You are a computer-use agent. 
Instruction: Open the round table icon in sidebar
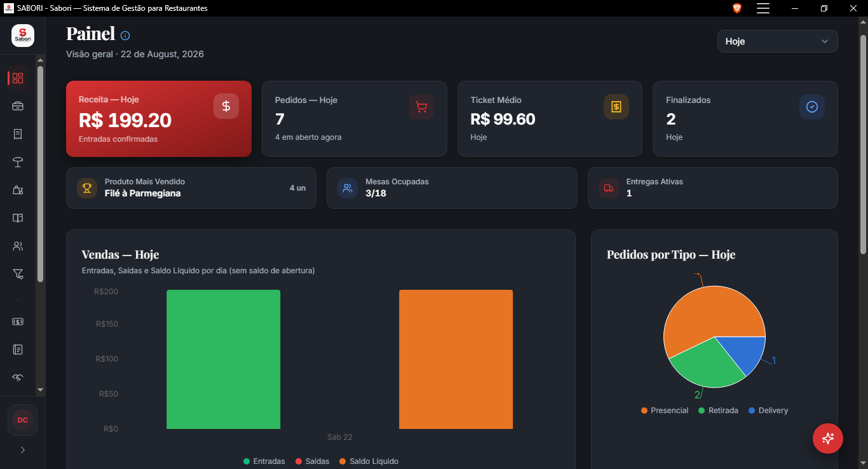click(x=18, y=162)
